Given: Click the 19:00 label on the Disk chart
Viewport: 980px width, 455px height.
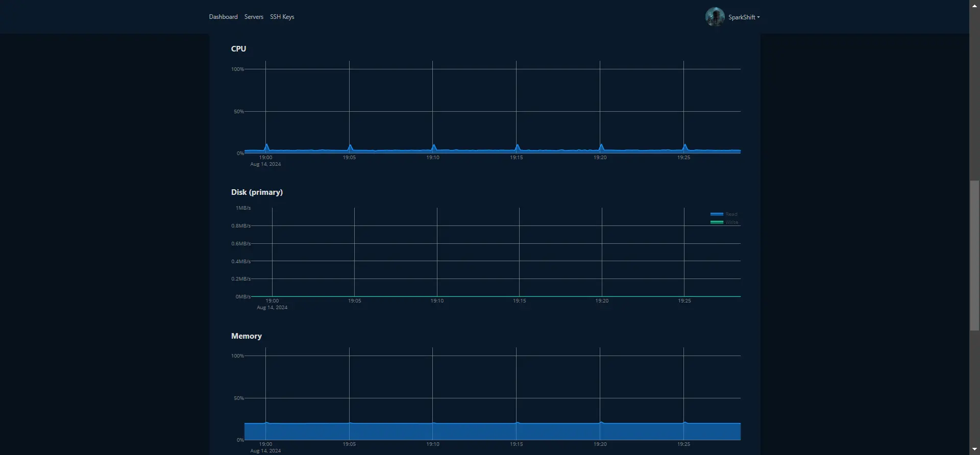Looking at the screenshot, I should tap(272, 301).
